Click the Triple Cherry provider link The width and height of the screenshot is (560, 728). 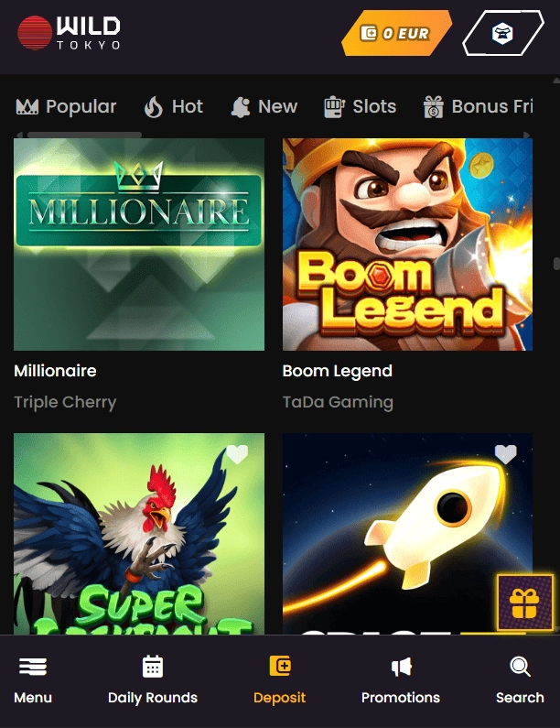pos(65,402)
